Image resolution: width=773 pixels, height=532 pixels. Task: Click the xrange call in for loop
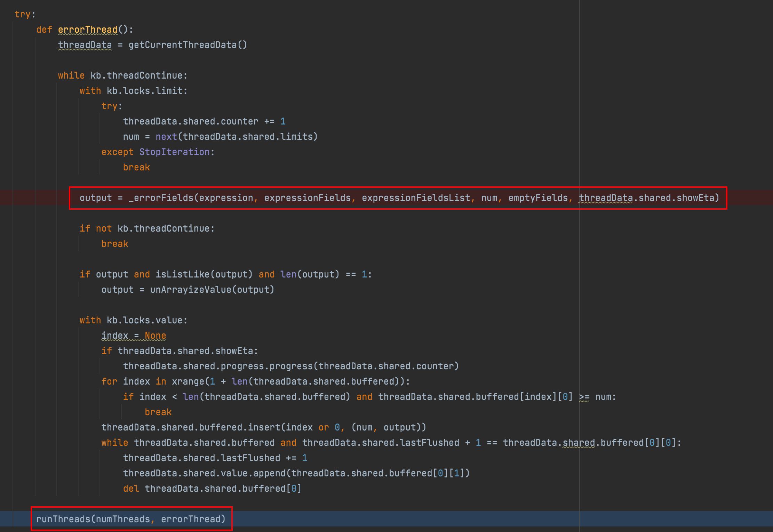point(188,381)
